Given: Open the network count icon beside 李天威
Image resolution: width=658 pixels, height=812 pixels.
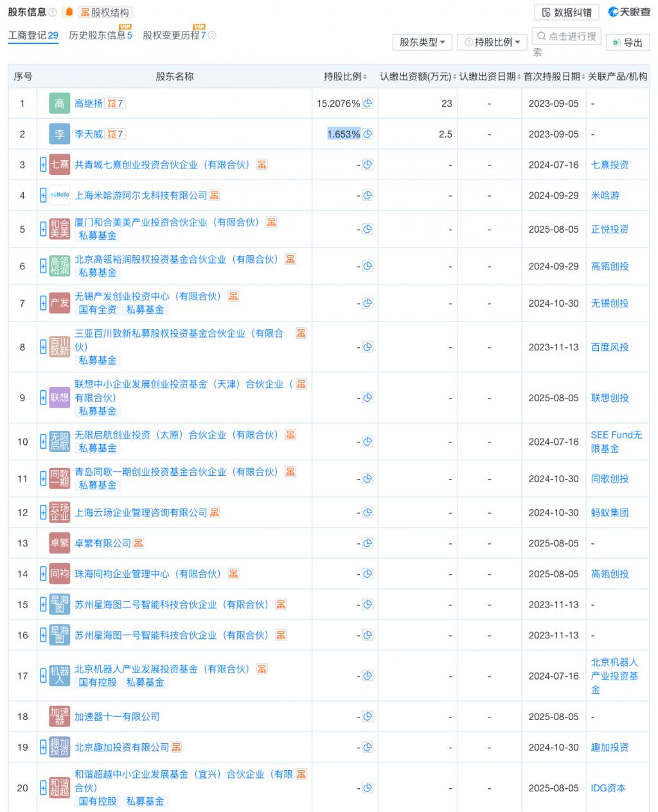Looking at the screenshot, I should (x=116, y=134).
